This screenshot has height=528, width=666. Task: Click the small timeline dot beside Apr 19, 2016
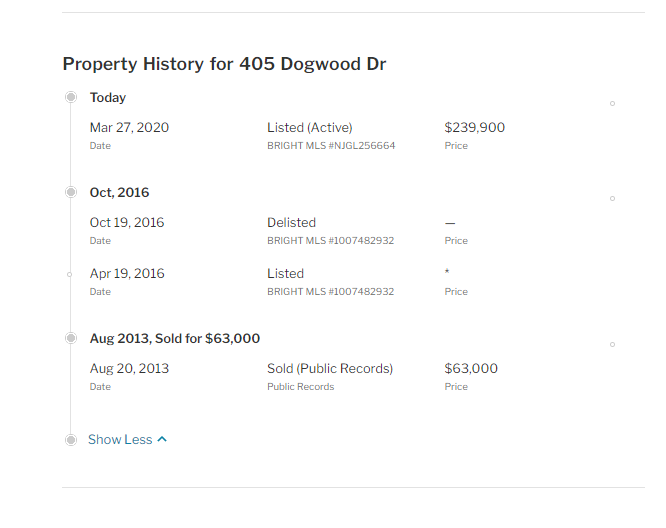(x=70, y=274)
